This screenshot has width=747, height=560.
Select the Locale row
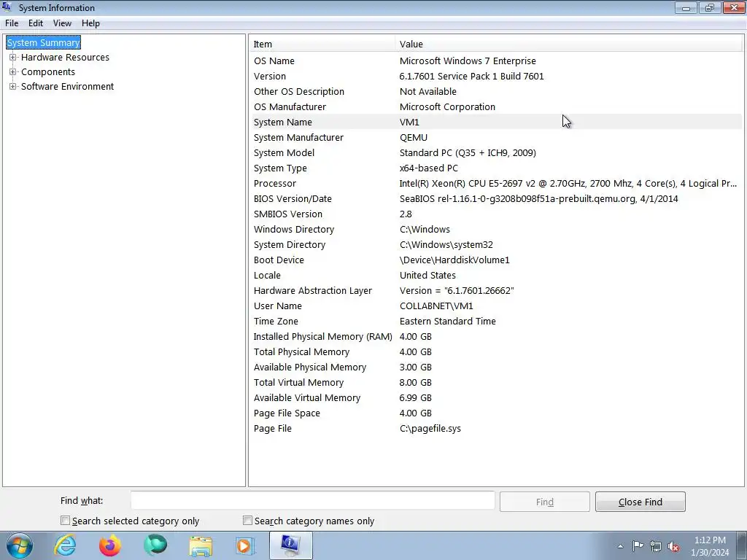click(496, 275)
